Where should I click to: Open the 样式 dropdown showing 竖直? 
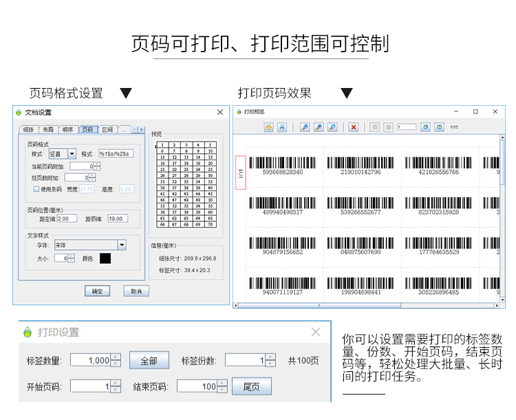(x=72, y=154)
